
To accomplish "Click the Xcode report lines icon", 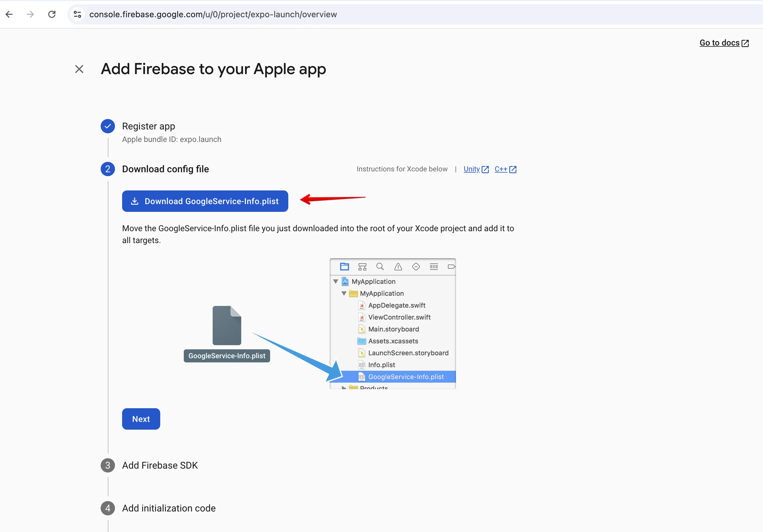I will [434, 267].
